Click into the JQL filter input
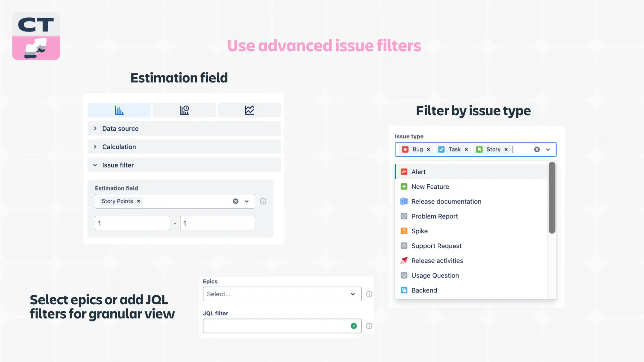The image size is (644, 362). [282, 326]
